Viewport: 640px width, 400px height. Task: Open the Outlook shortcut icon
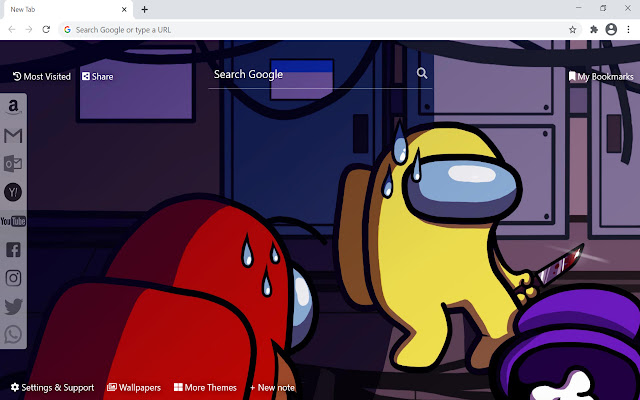[x=13, y=164]
